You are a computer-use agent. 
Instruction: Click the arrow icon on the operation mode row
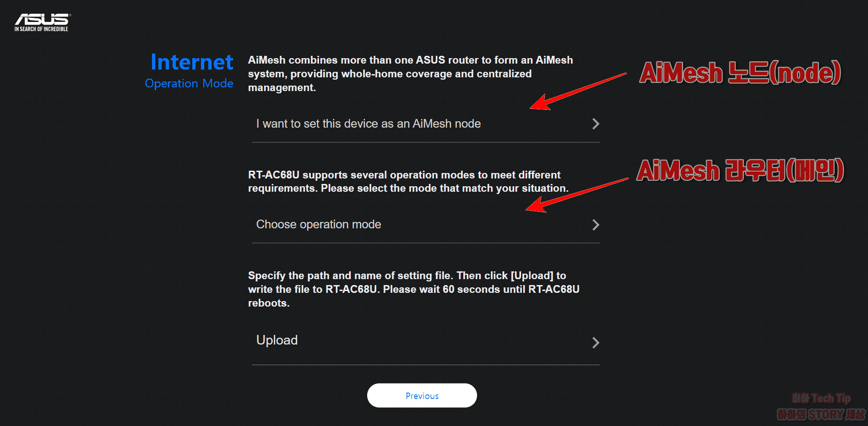tap(596, 224)
